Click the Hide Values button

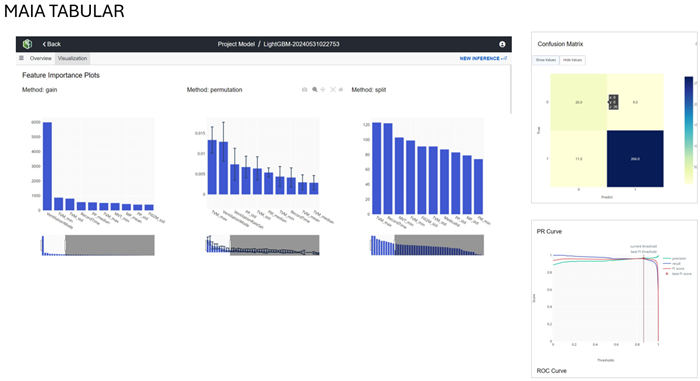click(572, 60)
